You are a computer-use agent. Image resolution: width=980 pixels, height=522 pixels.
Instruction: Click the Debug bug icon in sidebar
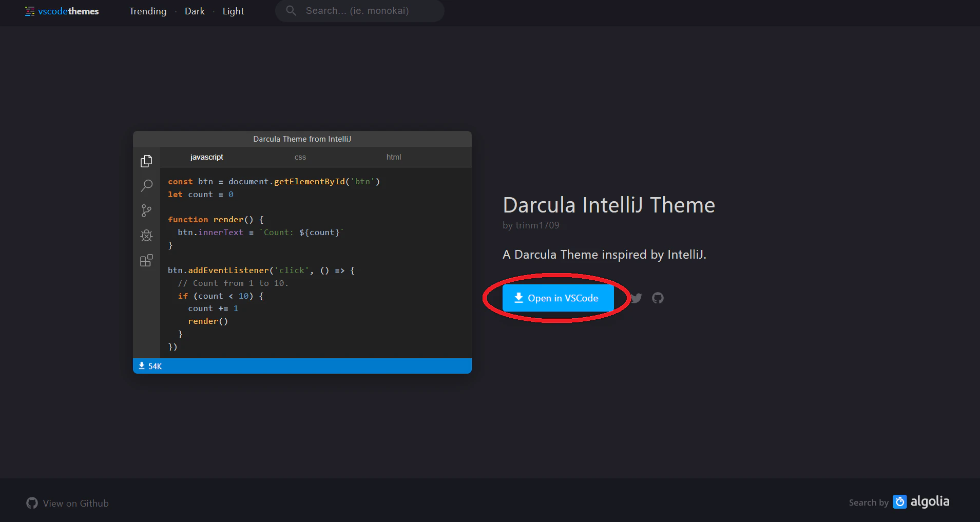tap(146, 235)
